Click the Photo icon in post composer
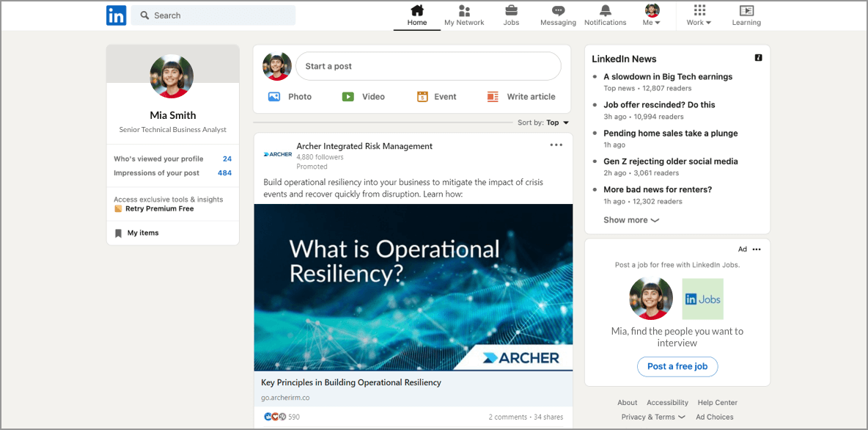The width and height of the screenshot is (868, 430). click(274, 96)
